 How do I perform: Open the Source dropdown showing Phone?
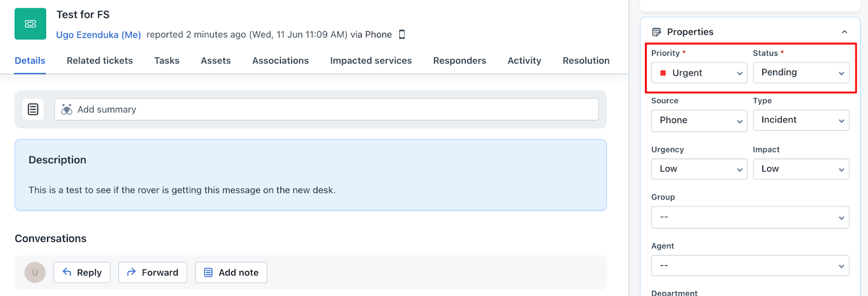pyautogui.click(x=699, y=120)
